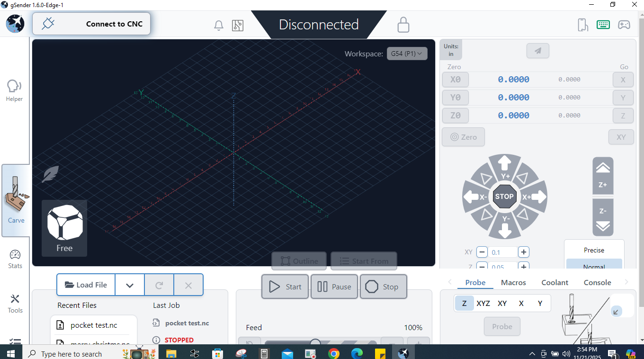
Task: Click the remote phone mode icon
Action: tap(583, 25)
